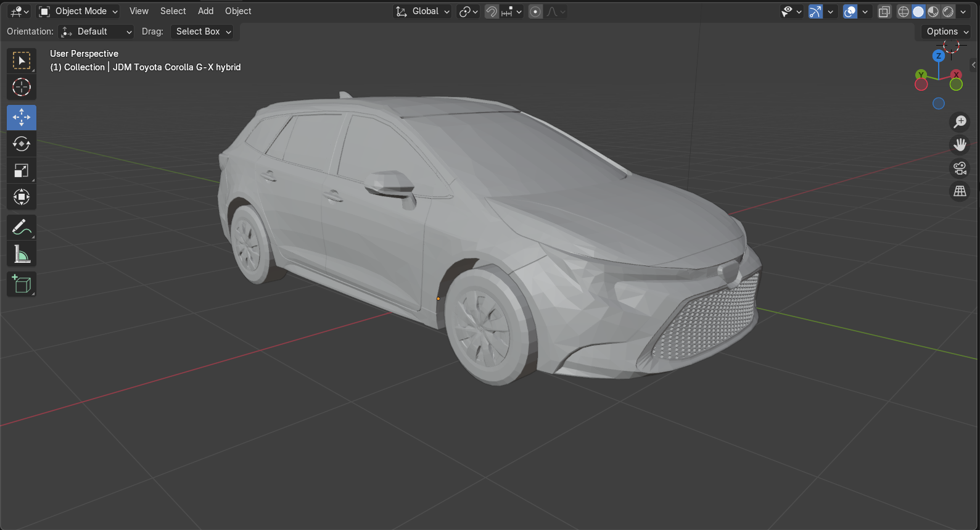Select the Measure tool
The height and width of the screenshot is (530, 980).
click(22, 254)
